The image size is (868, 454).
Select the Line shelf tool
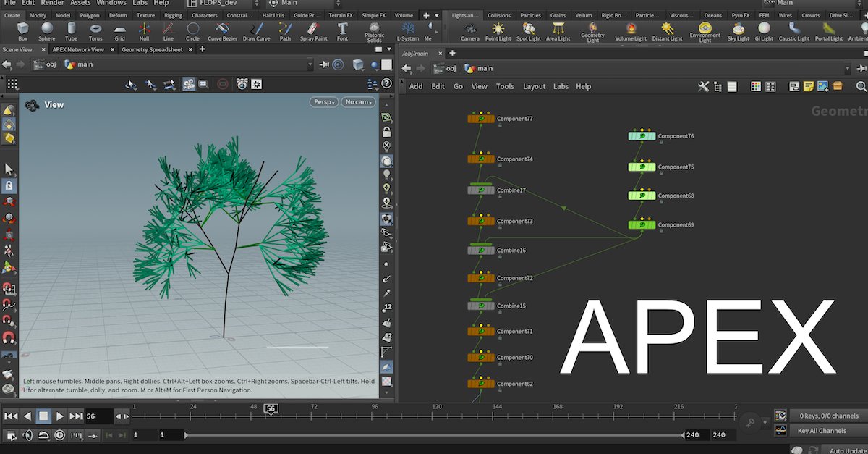(169, 31)
